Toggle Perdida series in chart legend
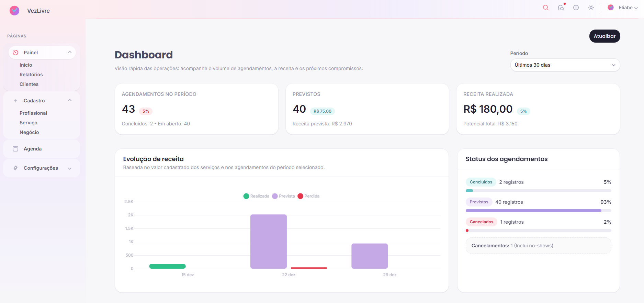644x303 pixels. tap(308, 196)
